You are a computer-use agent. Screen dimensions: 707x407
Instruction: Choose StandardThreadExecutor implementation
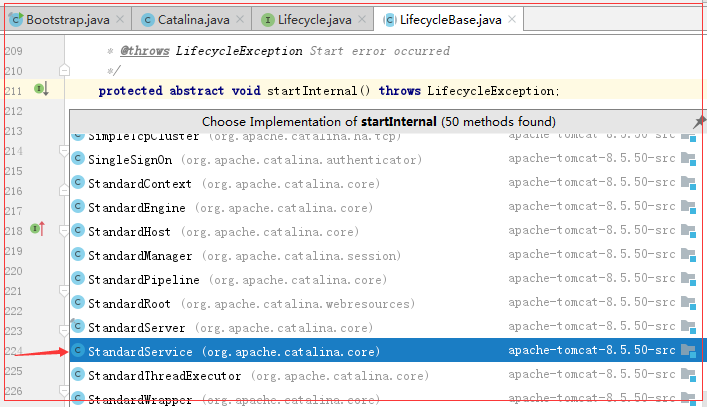(386, 375)
